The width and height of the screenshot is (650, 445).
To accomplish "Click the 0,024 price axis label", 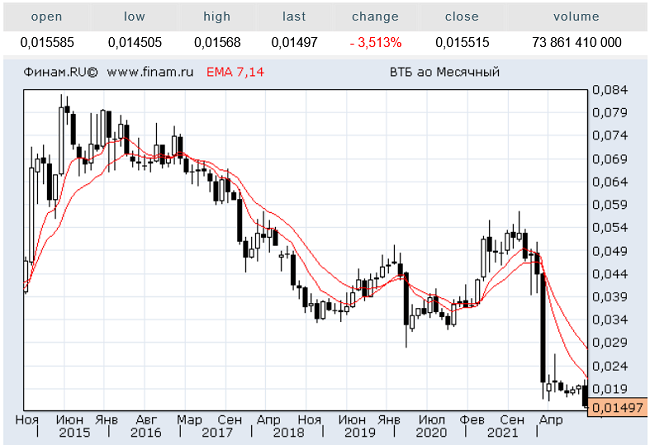I will (610, 366).
